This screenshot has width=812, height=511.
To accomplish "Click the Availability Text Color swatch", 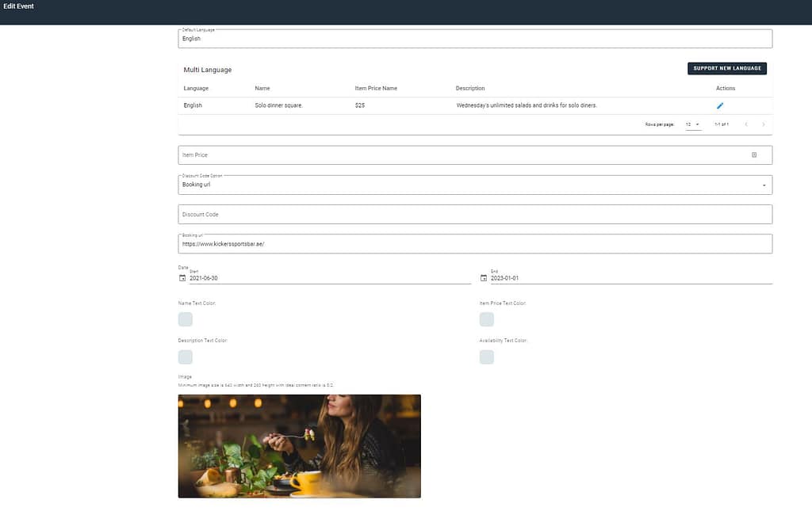I will (487, 357).
